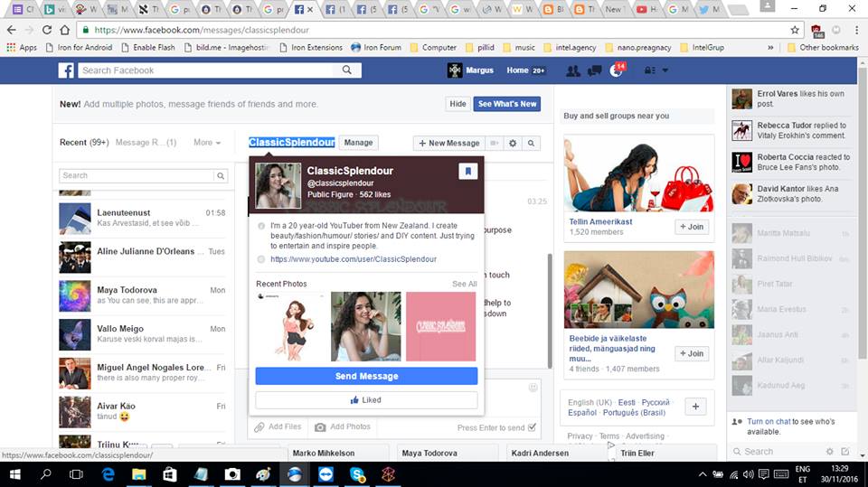
Task: Open the browser menu three dots
Action: point(856,30)
